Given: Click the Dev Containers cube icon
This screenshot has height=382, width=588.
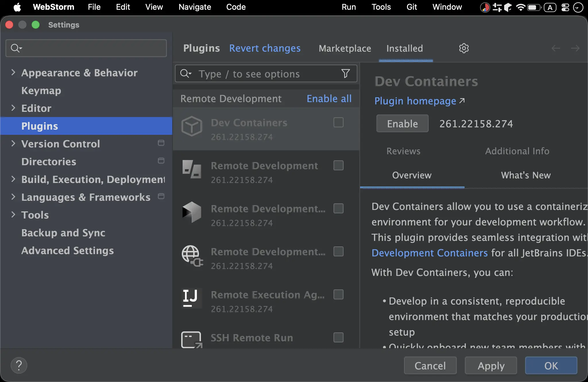Looking at the screenshot, I should [x=192, y=126].
